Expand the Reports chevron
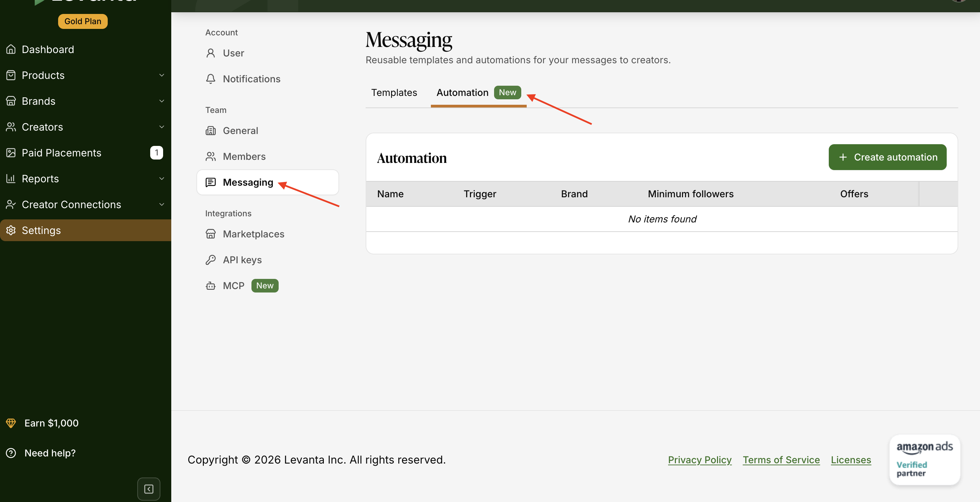The height and width of the screenshot is (502, 980). [x=162, y=179]
